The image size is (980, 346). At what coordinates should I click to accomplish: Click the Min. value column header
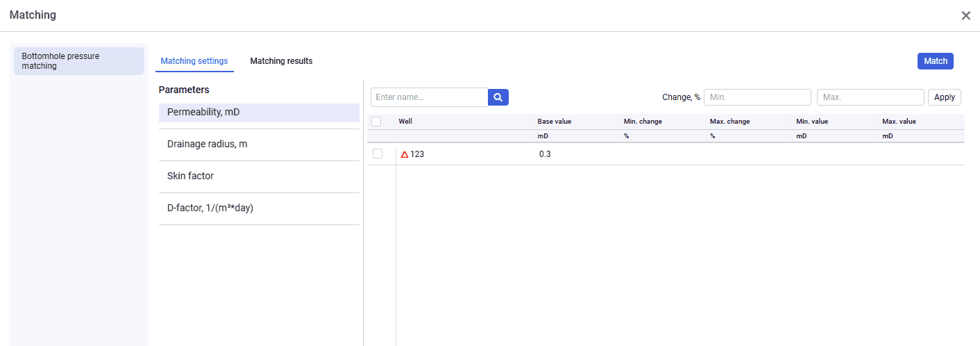coord(835,122)
